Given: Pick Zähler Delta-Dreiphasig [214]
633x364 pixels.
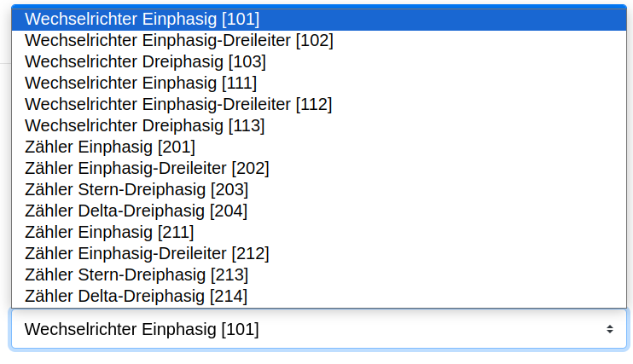Looking at the screenshot, I should pyautogui.click(x=319, y=296).
